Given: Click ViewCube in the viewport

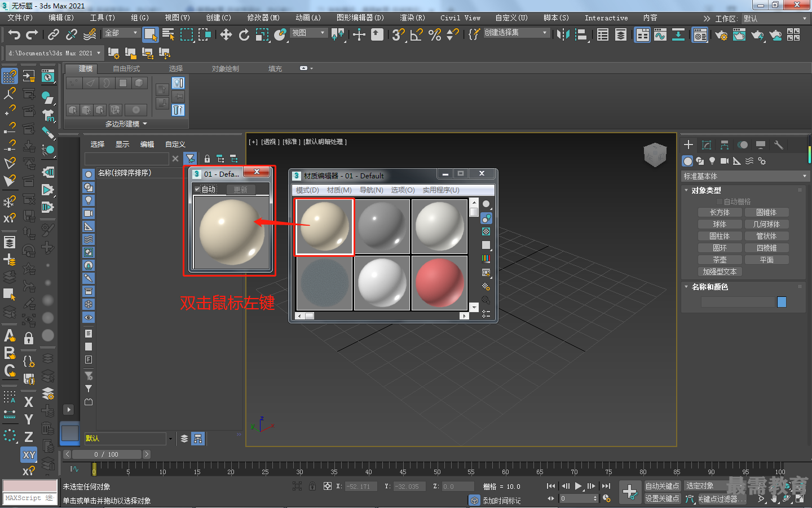Looking at the screenshot, I should coord(655,154).
